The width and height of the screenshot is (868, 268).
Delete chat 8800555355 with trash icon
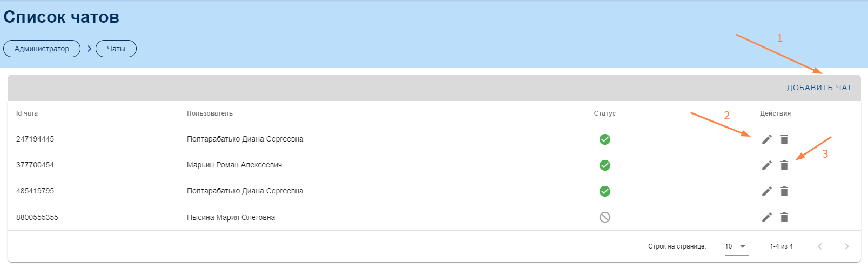coord(784,217)
